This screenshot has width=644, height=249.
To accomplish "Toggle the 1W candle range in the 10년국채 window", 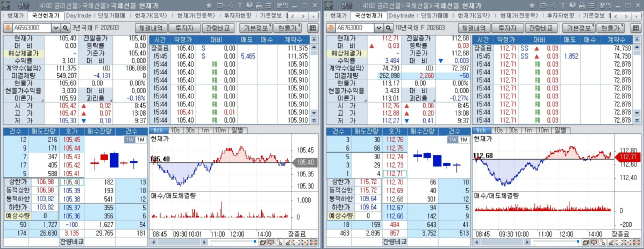I will pos(453,140).
